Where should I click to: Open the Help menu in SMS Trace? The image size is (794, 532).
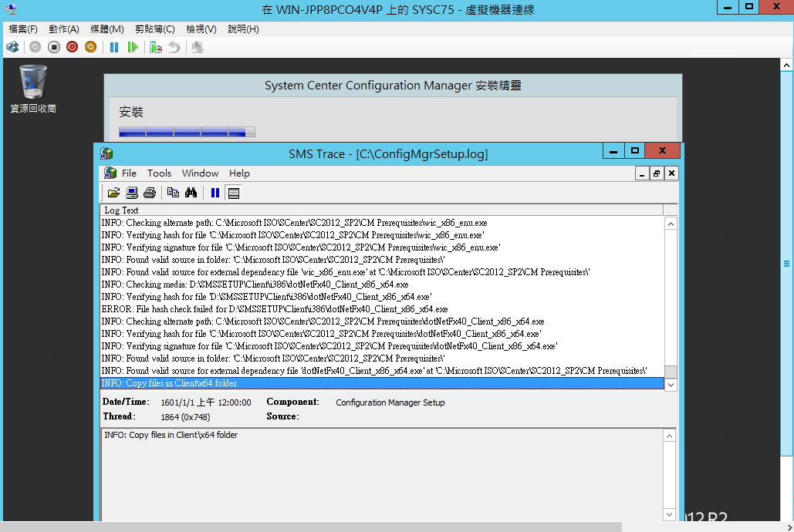239,173
